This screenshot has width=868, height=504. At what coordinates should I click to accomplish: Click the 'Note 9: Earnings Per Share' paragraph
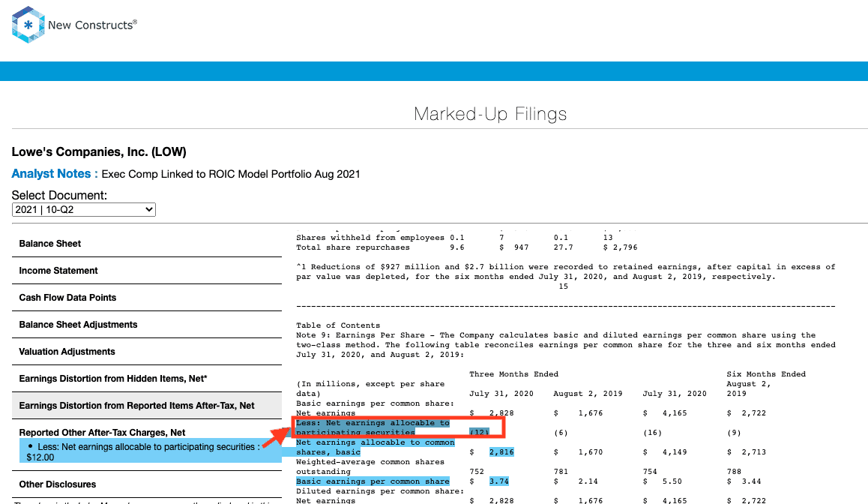[x=566, y=344]
